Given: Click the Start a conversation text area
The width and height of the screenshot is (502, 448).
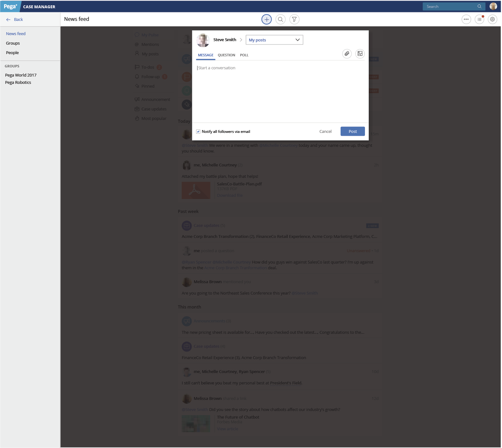Looking at the screenshot, I should (280, 92).
